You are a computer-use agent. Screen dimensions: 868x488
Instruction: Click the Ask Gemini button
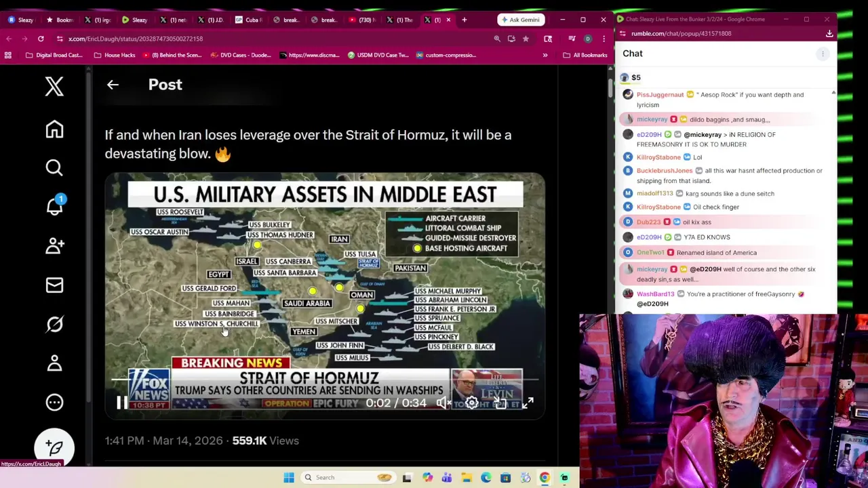coord(520,20)
